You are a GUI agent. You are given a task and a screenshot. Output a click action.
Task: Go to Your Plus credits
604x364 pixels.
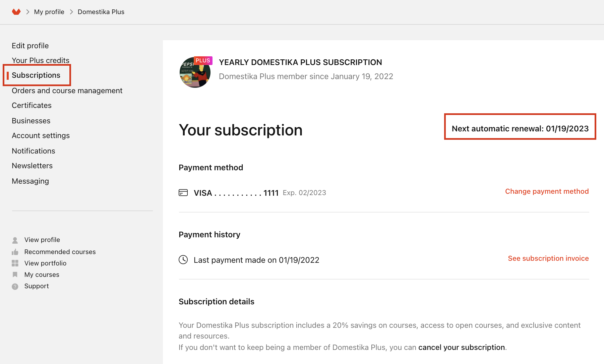click(x=41, y=60)
